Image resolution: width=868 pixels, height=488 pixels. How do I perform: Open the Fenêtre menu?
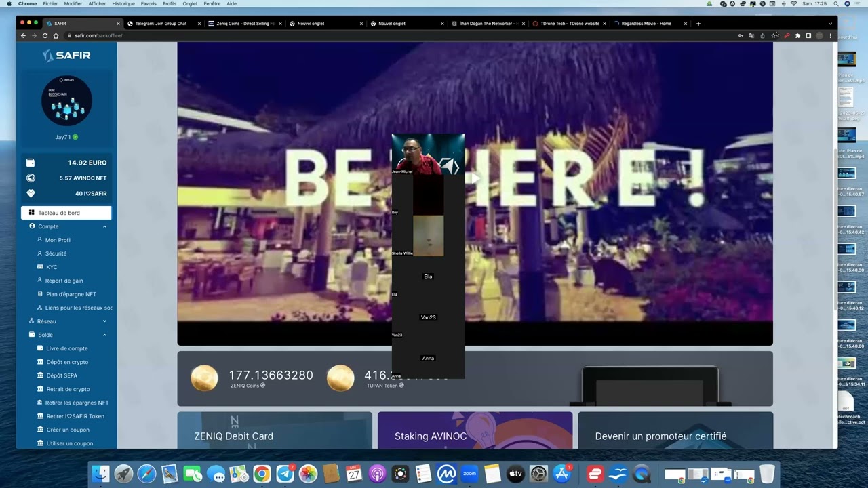click(212, 3)
